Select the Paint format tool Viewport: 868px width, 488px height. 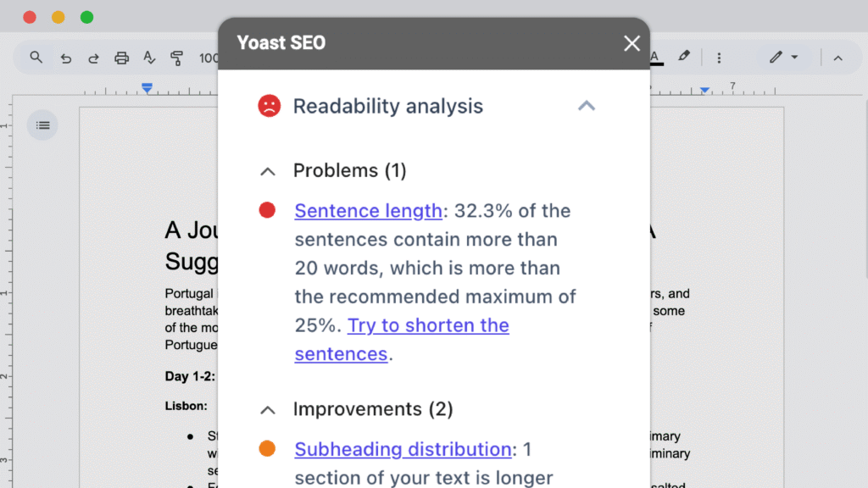[176, 58]
